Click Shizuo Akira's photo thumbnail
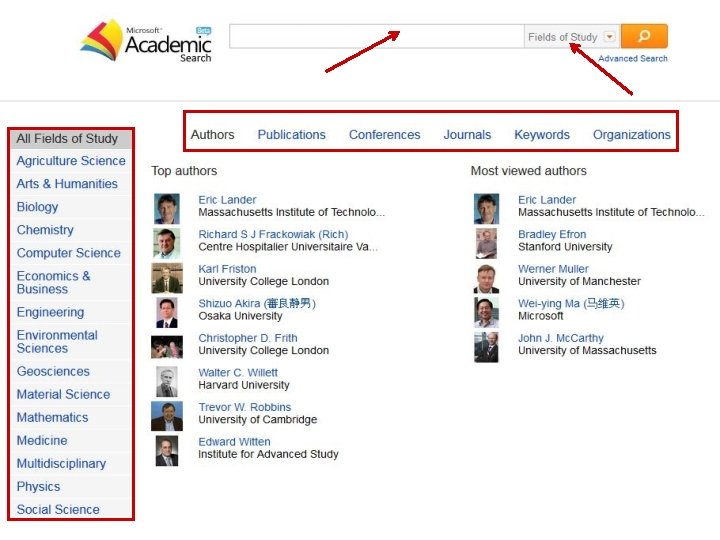 point(167,313)
